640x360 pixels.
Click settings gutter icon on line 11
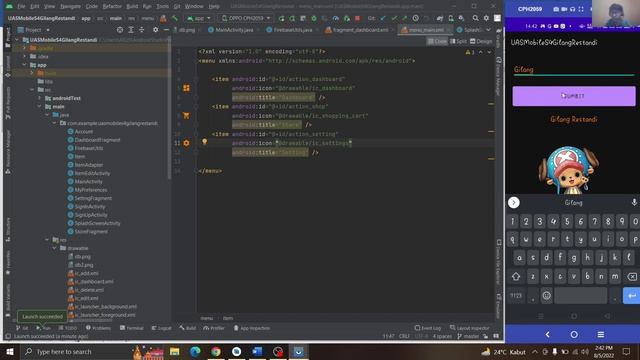point(187,143)
